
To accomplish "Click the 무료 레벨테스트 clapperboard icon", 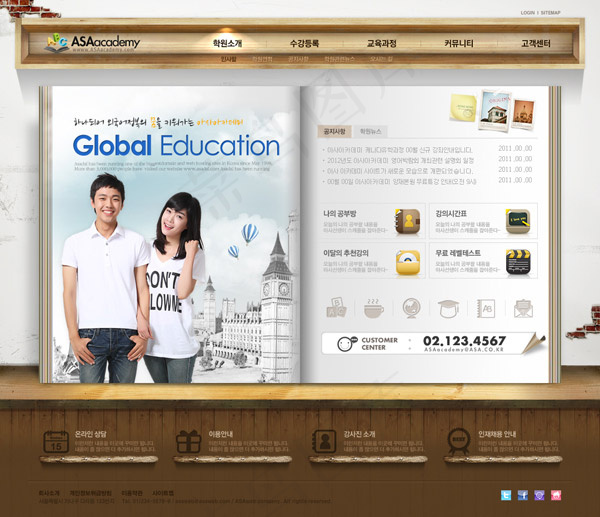I will click(518, 262).
